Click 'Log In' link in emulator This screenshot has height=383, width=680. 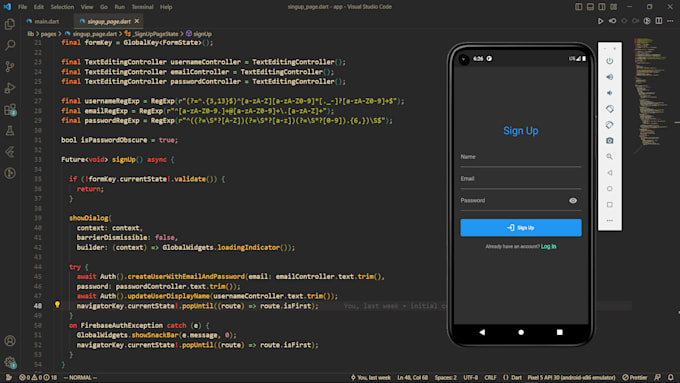tap(549, 246)
